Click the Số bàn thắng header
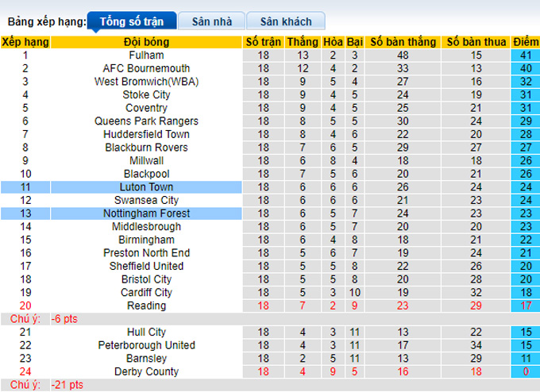This screenshot has height=392, width=540. pyautogui.click(x=402, y=42)
